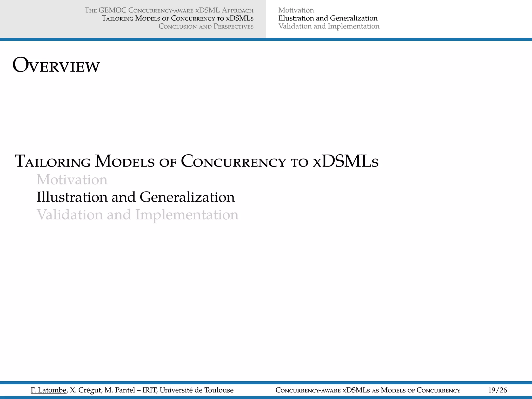Click the 'Overview' slide title
Viewport: 532px width, 399px height.
pos(56,65)
